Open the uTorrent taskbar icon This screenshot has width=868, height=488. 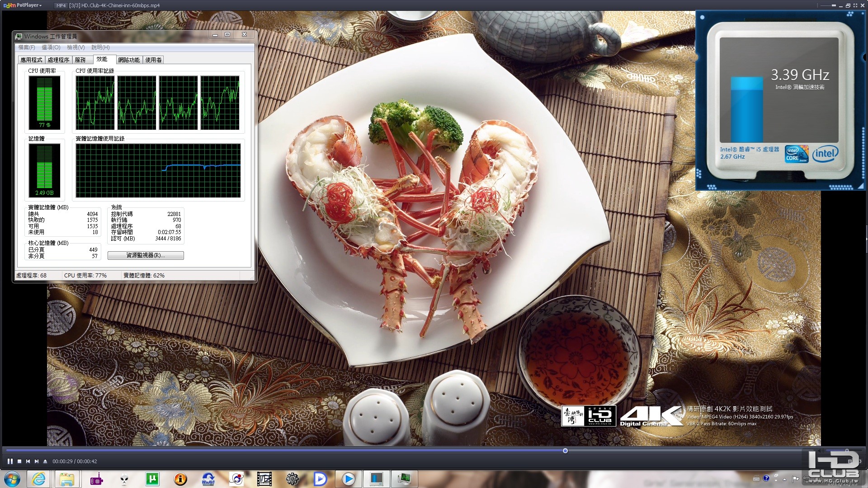pos(152,479)
